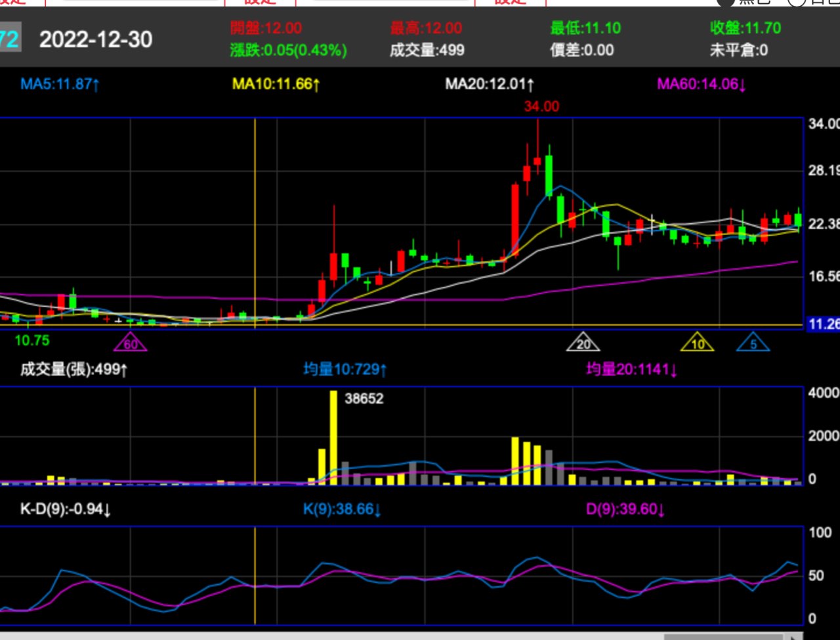Click the tallest yellow volume bar 38652
This screenshot has height=640, width=840.
pos(333,437)
